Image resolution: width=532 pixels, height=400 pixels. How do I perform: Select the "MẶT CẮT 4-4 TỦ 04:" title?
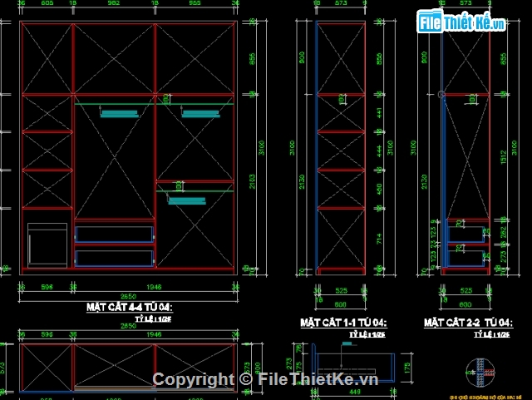[x=130, y=308]
